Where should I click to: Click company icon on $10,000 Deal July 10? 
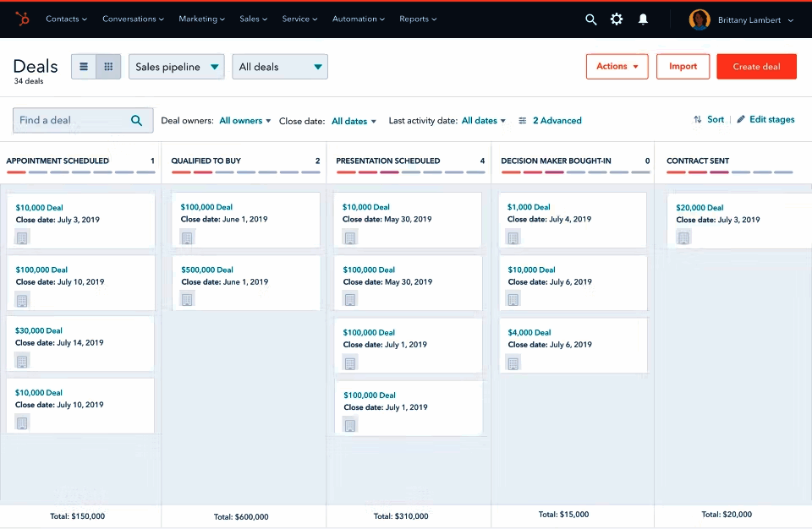click(22, 423)
